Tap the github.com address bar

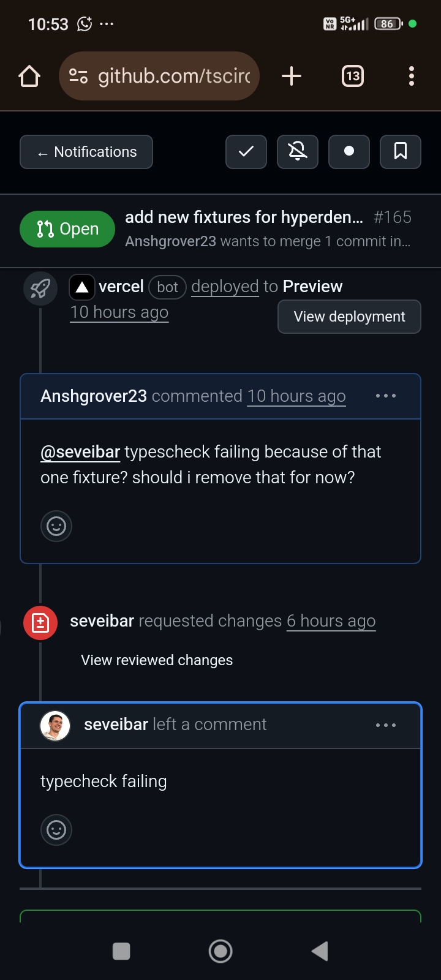pyautogui.click(x=159, y=77)
